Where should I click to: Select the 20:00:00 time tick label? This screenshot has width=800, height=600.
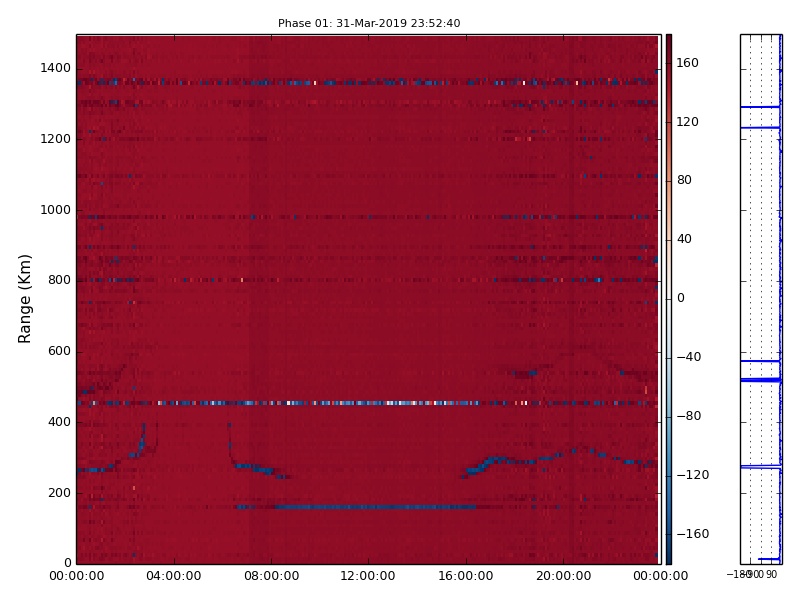click(x=563, y=576)
